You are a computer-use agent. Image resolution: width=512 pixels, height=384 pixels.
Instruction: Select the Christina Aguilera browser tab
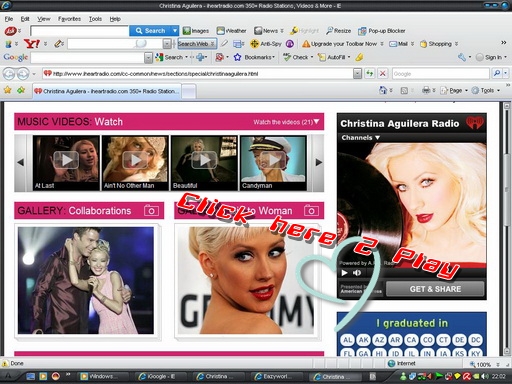107,91
